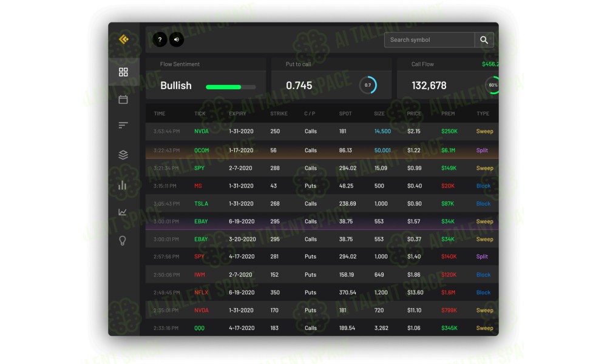Sort the table by the TICK column header

tap(200, 113)
